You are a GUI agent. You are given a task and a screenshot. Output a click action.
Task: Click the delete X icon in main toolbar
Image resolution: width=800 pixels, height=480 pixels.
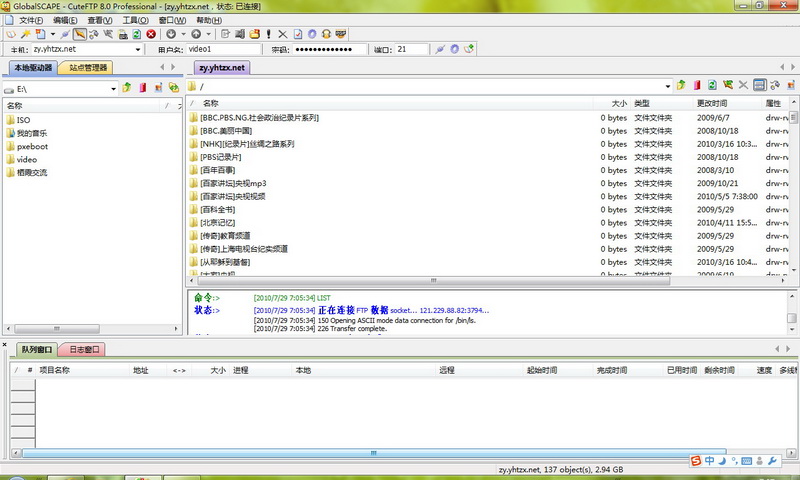click(281, 34)
